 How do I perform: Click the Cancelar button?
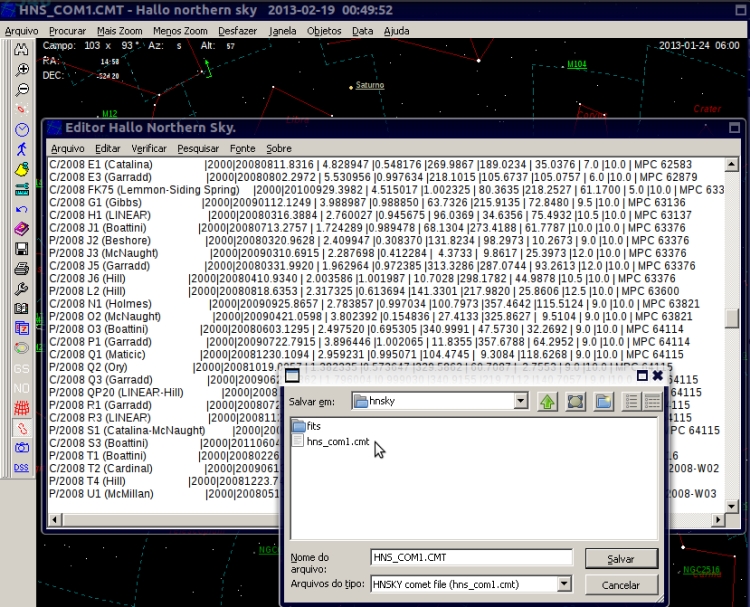pyautogui.click(x=621, y=585)
